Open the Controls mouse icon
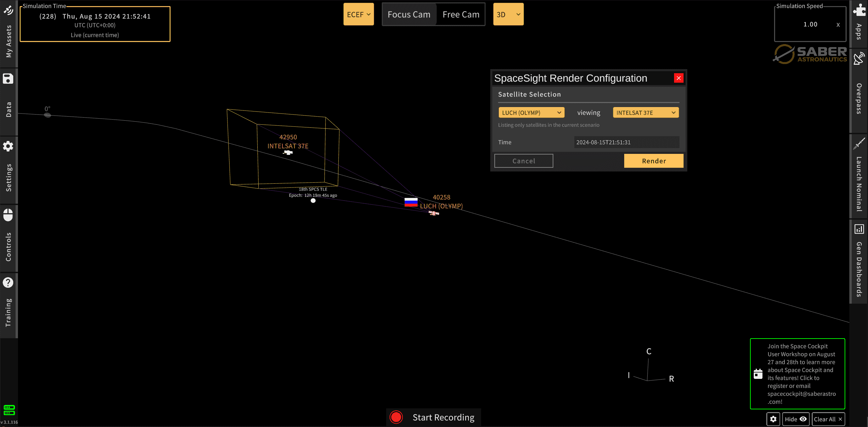 click(8, 215)
